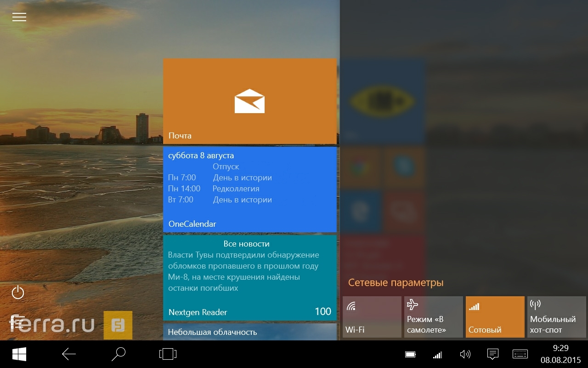
Task: Open the Mail envelope tile
Action: pos(250,101)
